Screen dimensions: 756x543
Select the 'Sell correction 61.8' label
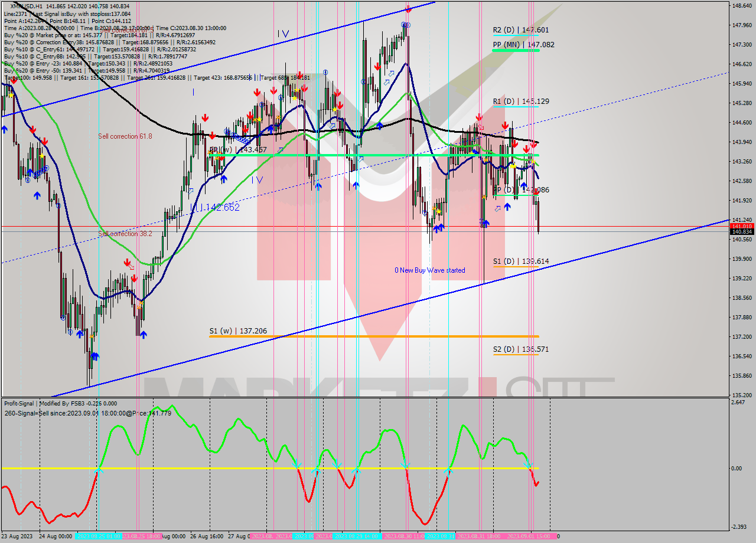click(x=125, y=136)
